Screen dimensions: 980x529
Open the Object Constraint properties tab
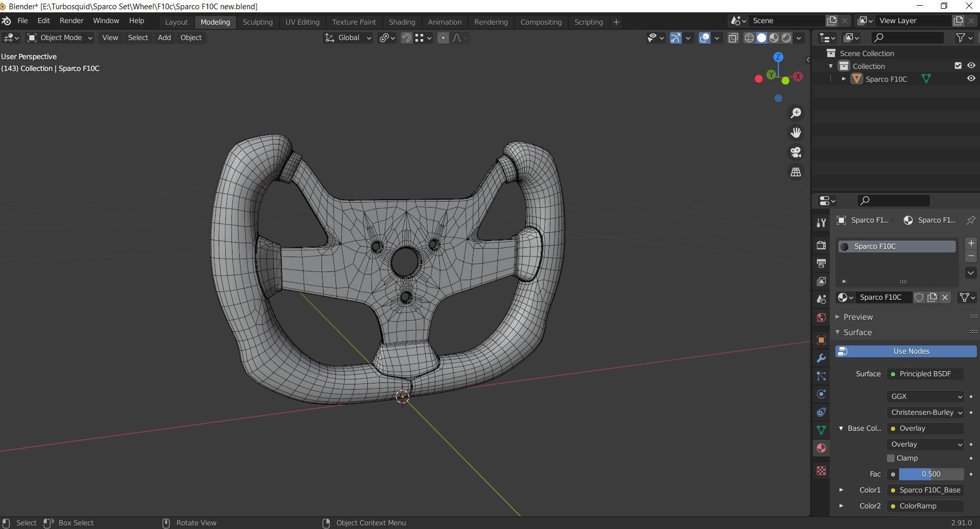[821, 412]
